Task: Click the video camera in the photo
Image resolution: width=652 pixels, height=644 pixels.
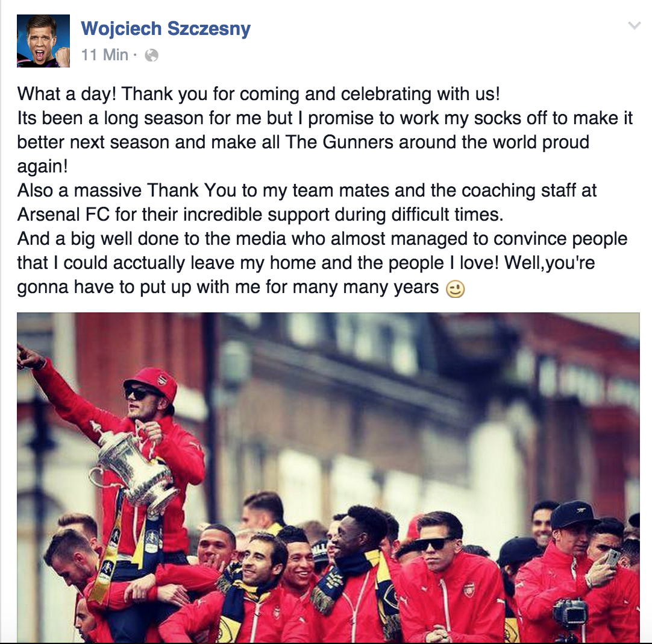Action: pyautogui.click(x=569, y=616)
